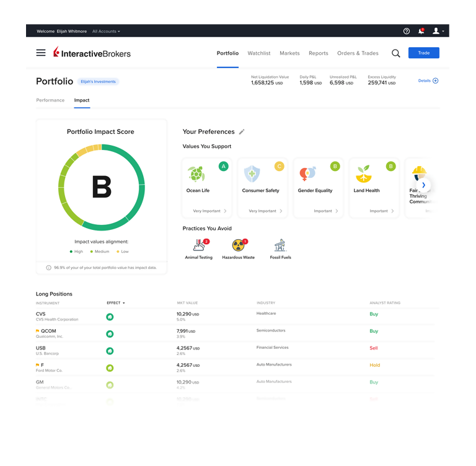This screenshot has width=476, height=466.
Task: Click the search magnifier icon
Action: click(395, 53)
